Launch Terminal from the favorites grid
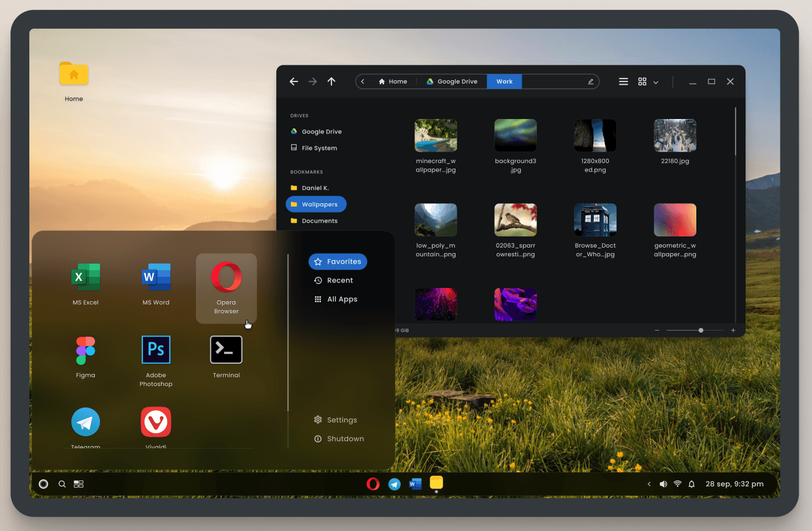This screenshot has width=812, height=531. [x=226, y=358]
